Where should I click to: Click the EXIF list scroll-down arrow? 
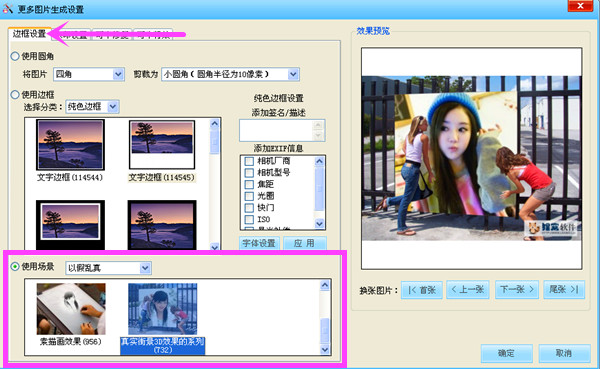[x=319, y=224]
